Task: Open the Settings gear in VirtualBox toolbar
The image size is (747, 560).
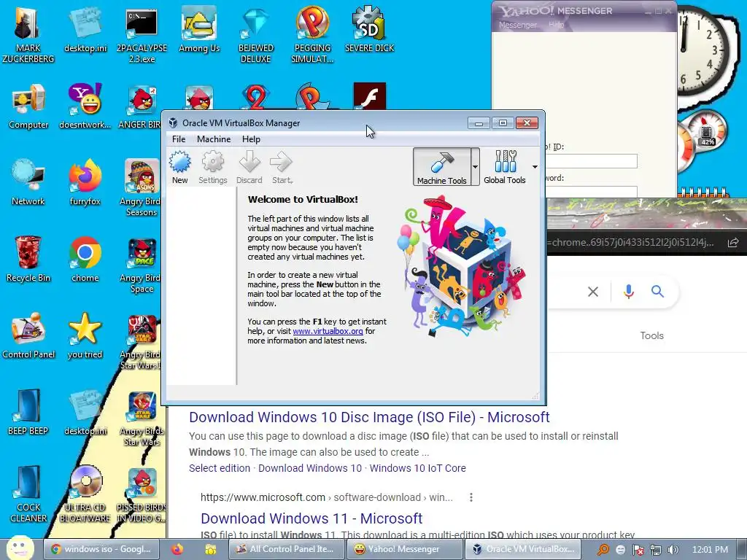Action: click(x=212, y=167)
